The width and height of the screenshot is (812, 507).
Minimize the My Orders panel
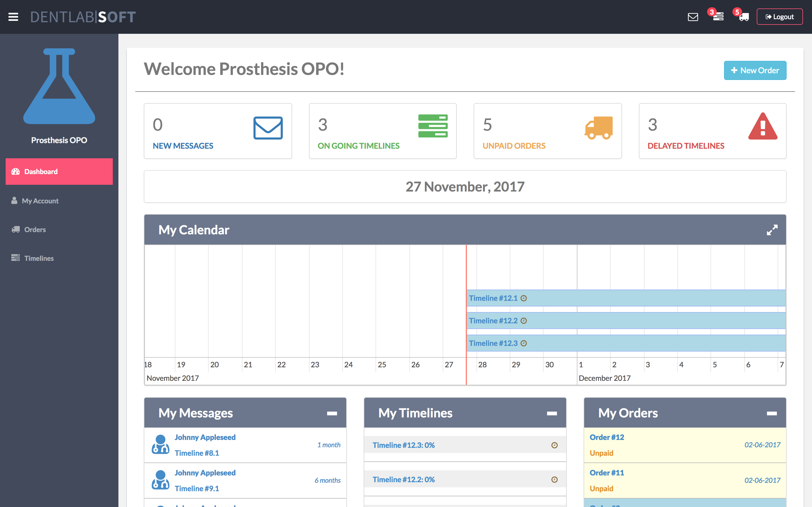click(771, 413)
